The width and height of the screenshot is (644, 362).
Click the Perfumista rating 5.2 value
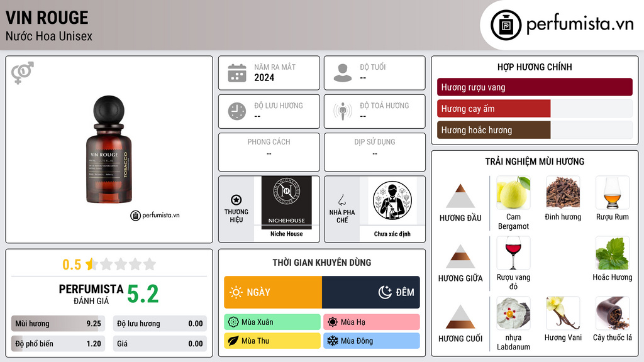click(143, 294)
